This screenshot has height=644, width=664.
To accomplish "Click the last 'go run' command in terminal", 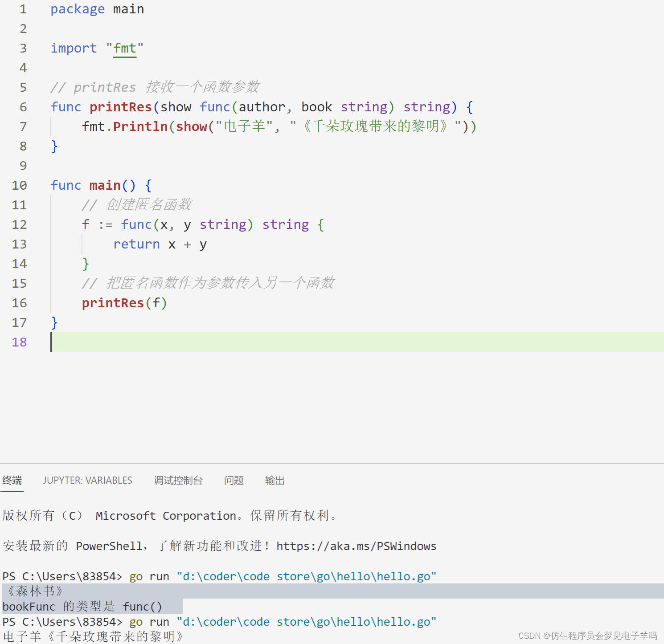I will click(283, 622).
